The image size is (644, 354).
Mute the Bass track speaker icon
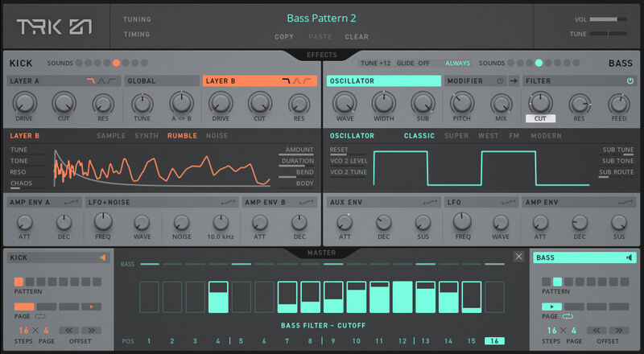tap(629, 257)
